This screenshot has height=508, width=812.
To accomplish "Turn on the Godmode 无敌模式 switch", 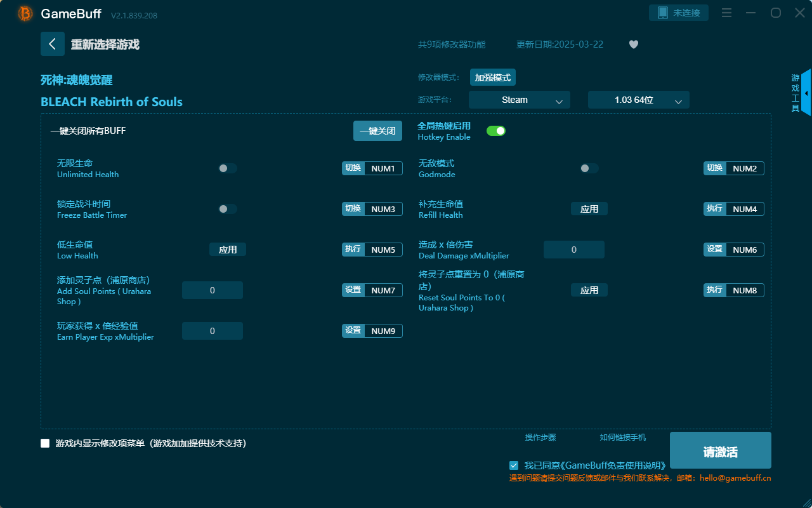I will click(x=589, y=168).
